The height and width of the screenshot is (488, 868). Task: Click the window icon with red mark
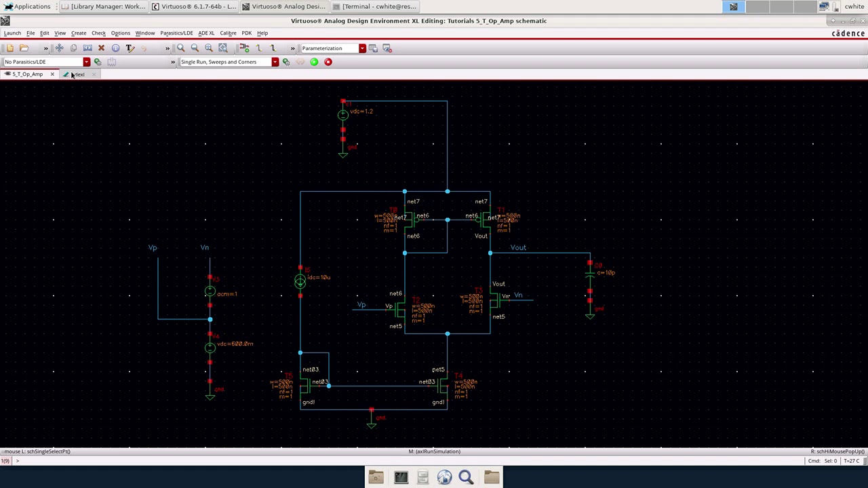click(387, 48)
